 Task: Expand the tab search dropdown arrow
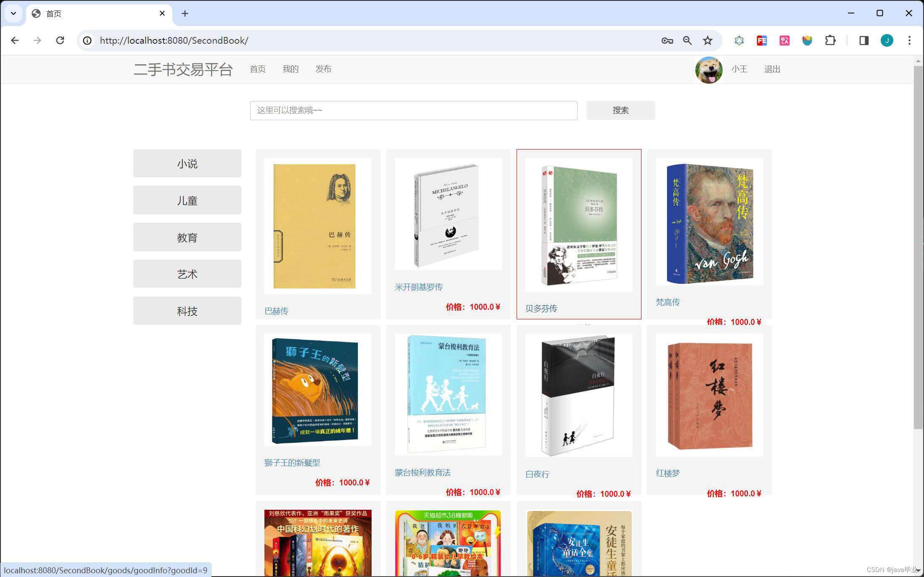point(13,13)
